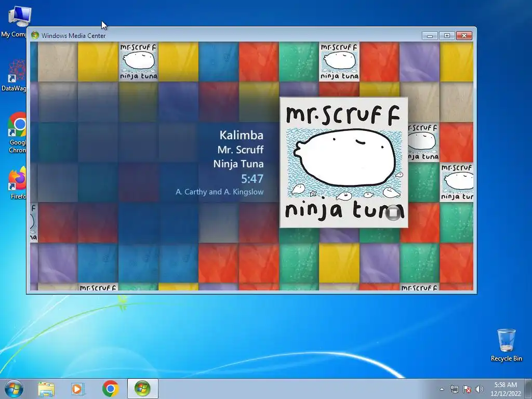The width and height of the screenshot is (532, 399).
Task: Click the Windows Media Center taskbar button
Action: point(142,389)
